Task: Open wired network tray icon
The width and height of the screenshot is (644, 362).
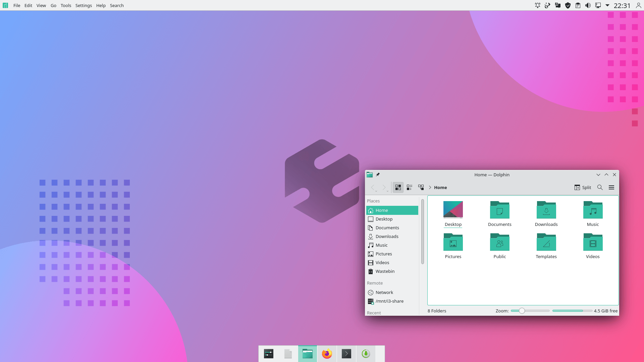Action: coord(598,5)
